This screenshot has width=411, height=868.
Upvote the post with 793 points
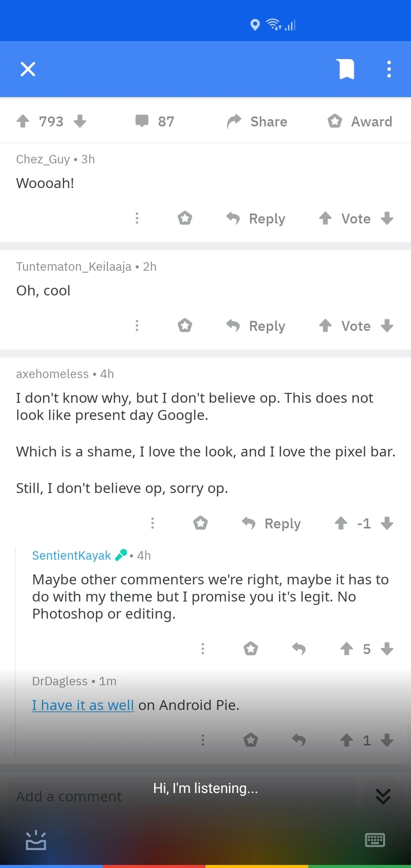click(x=23, y=121)
